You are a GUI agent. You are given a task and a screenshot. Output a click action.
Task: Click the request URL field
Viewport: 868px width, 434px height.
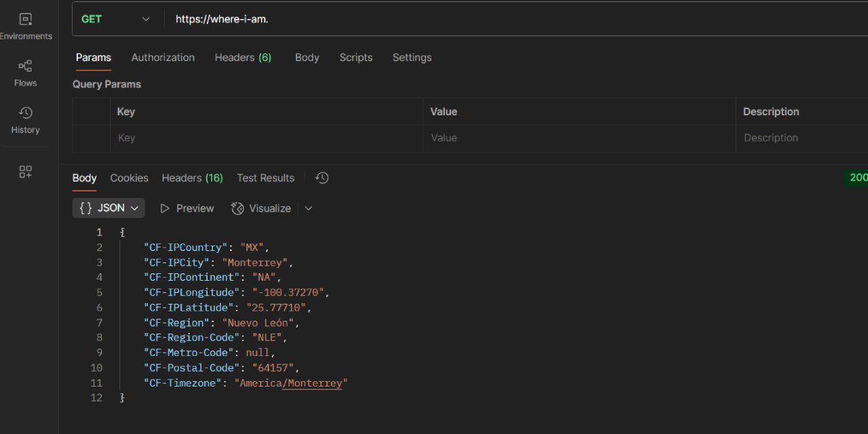coord(515,19)
